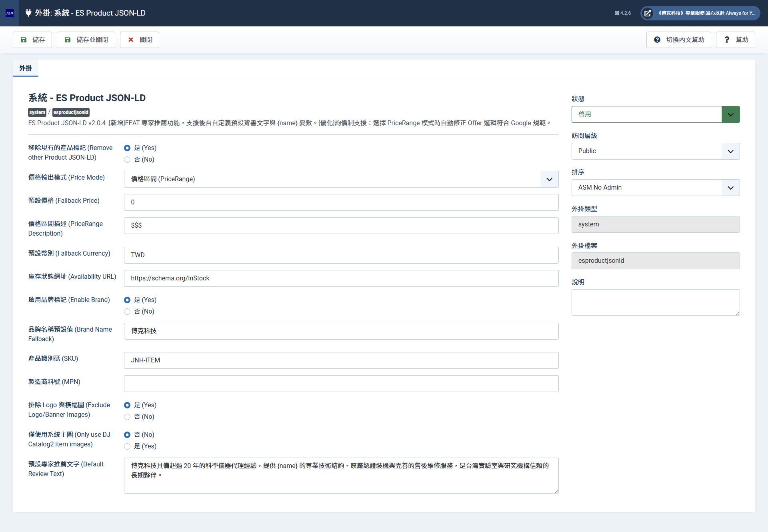The image size is (768, 532).
Task: Click the question mark icon on 幫助 button
Action: click(x=727, y=40)
